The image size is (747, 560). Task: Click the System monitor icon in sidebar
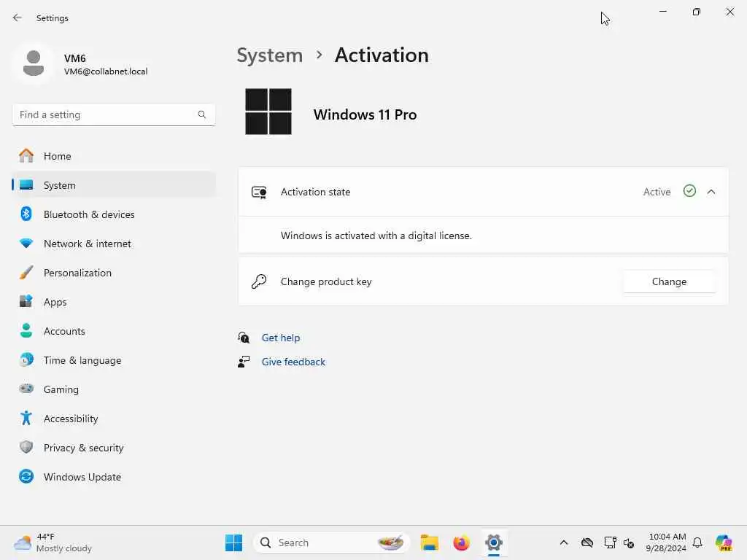point(26,184)
